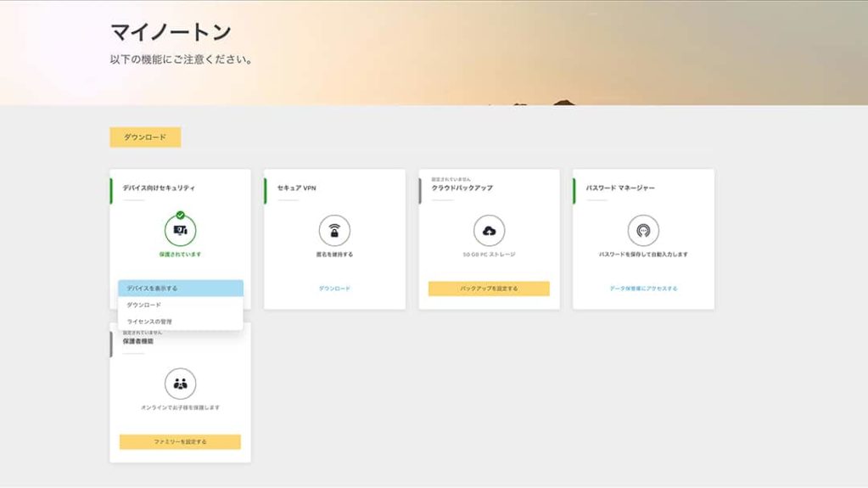Viewport: 868px width, 488px height.
Task: Click the 保護者機能 card title
Action: click(x=137, y=341)
